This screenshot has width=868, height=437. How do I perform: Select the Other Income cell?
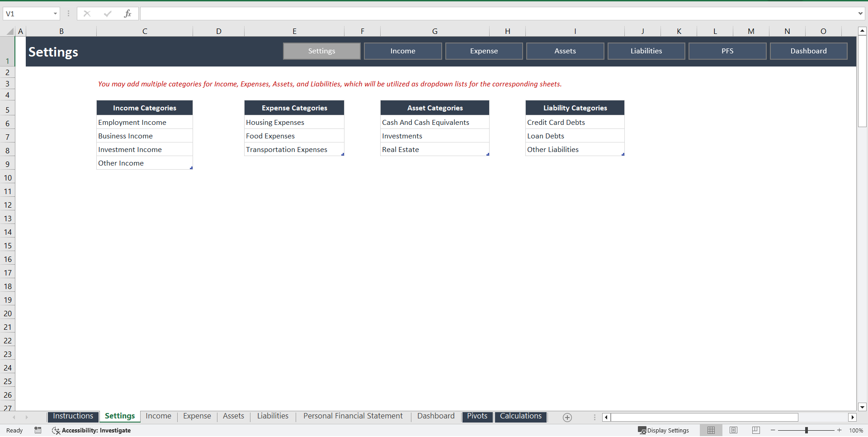[145, 163]
